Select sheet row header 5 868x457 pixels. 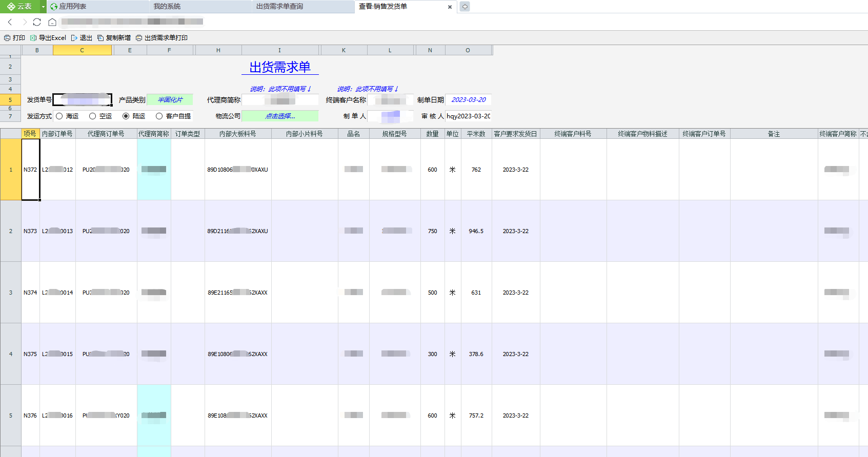10,100
